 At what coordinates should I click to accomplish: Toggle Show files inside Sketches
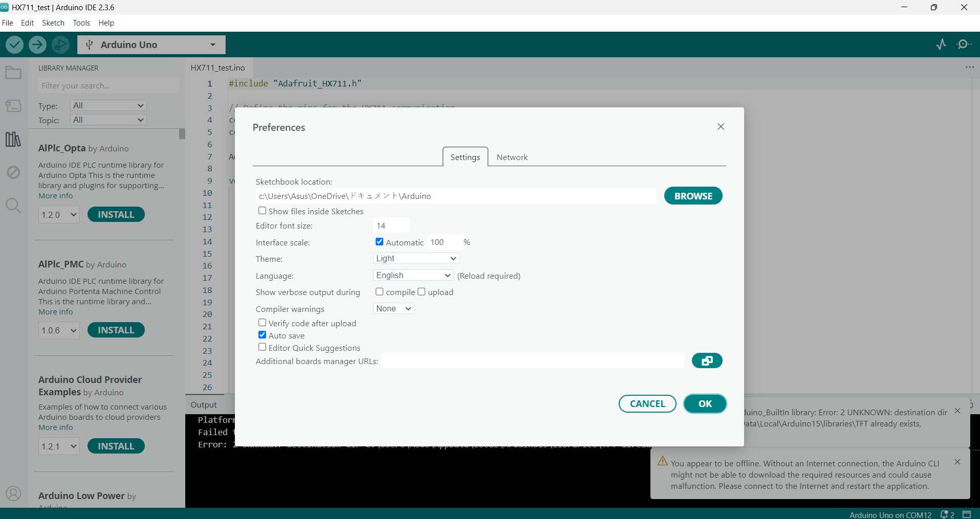[x=262, y=211]
